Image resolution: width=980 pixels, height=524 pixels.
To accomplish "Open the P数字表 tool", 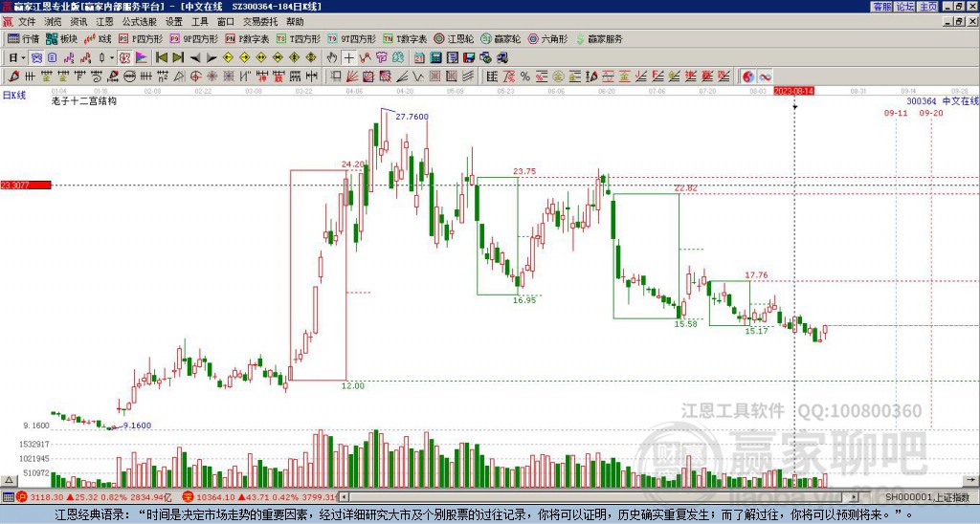I will [248, 38].
